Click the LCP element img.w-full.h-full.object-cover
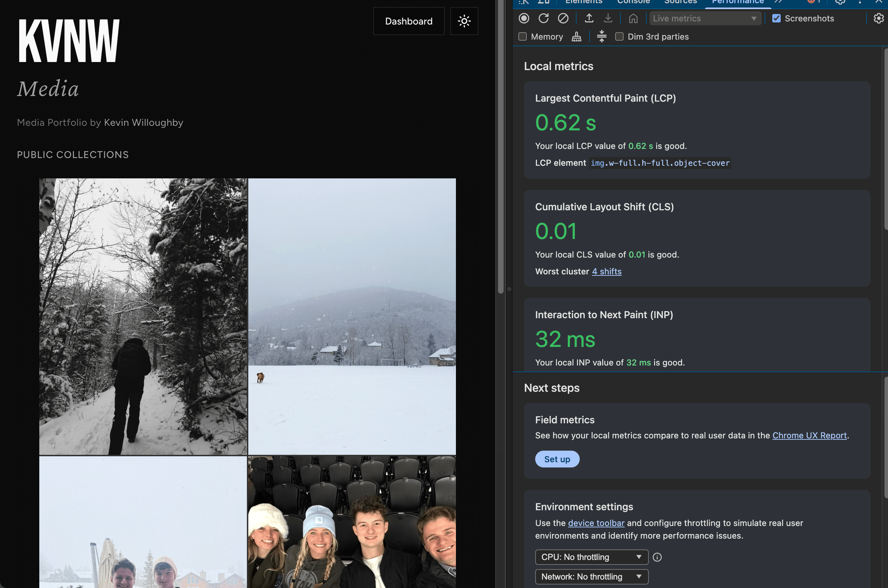The image size is (888, 588). click(660, 163)
